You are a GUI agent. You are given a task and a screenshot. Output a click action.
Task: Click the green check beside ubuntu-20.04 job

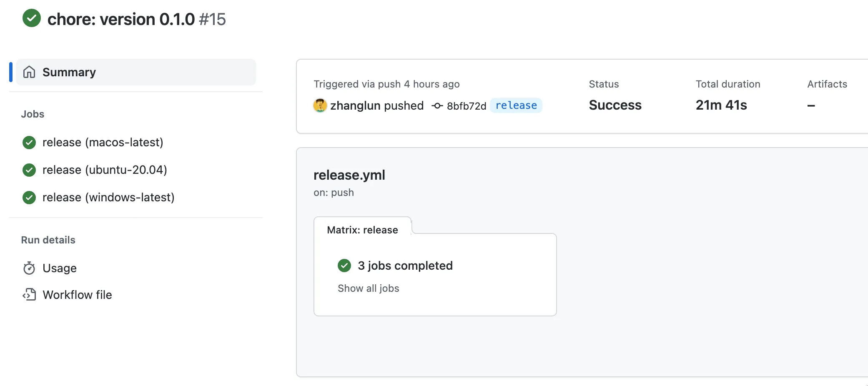(29, 170)
